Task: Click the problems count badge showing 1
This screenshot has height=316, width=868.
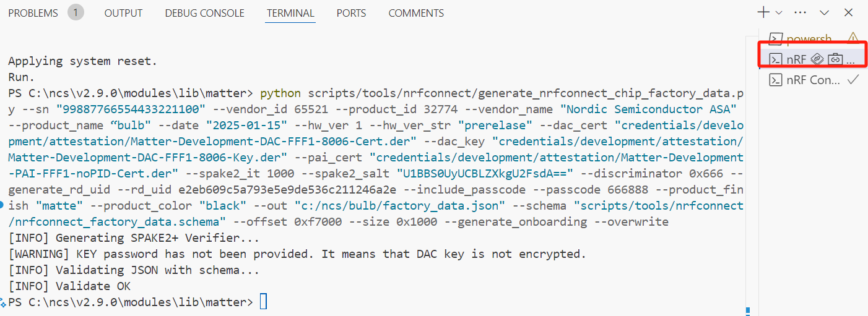Action: (x=76, y=12)
